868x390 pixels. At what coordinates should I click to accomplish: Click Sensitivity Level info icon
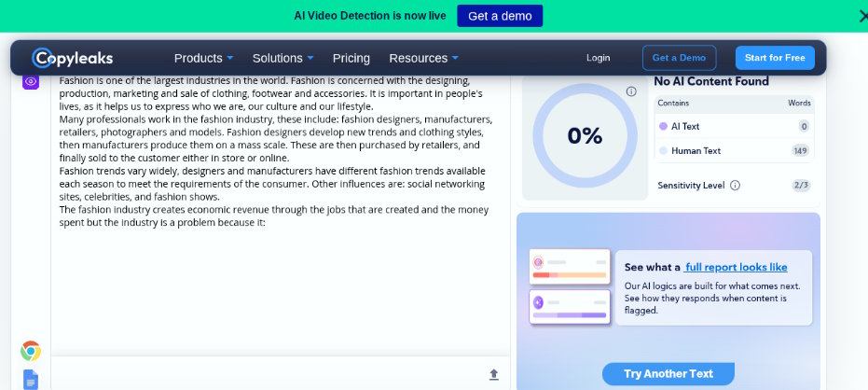click(x=735, y=186)
